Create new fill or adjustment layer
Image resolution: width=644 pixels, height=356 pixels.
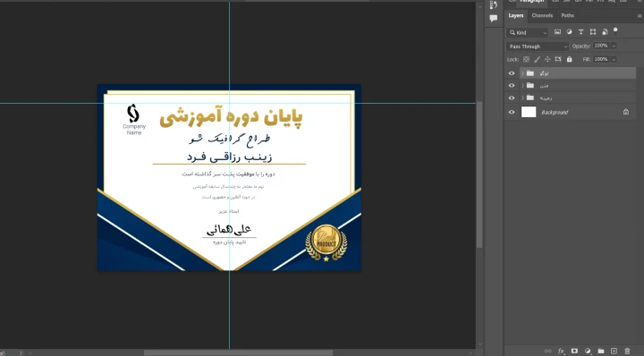tap(588, 351)
